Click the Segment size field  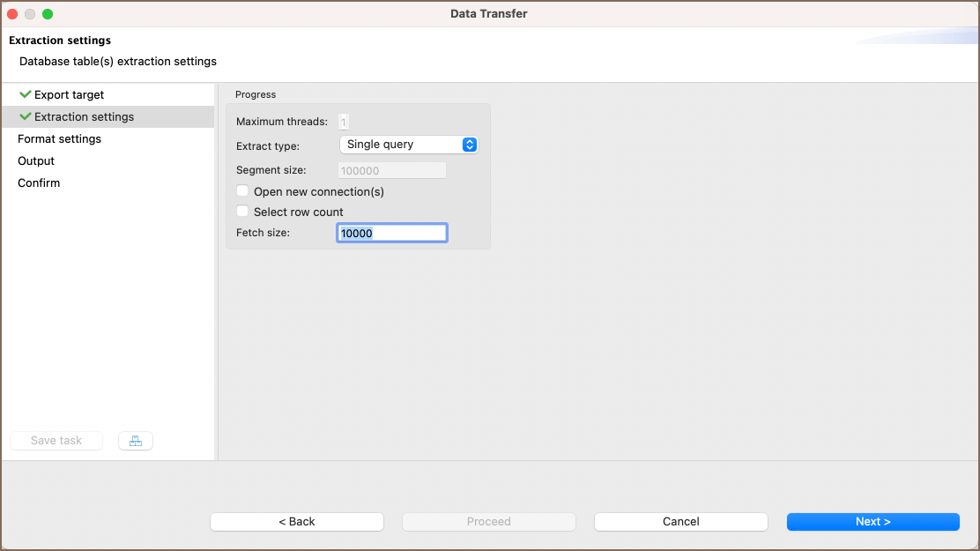392,170
